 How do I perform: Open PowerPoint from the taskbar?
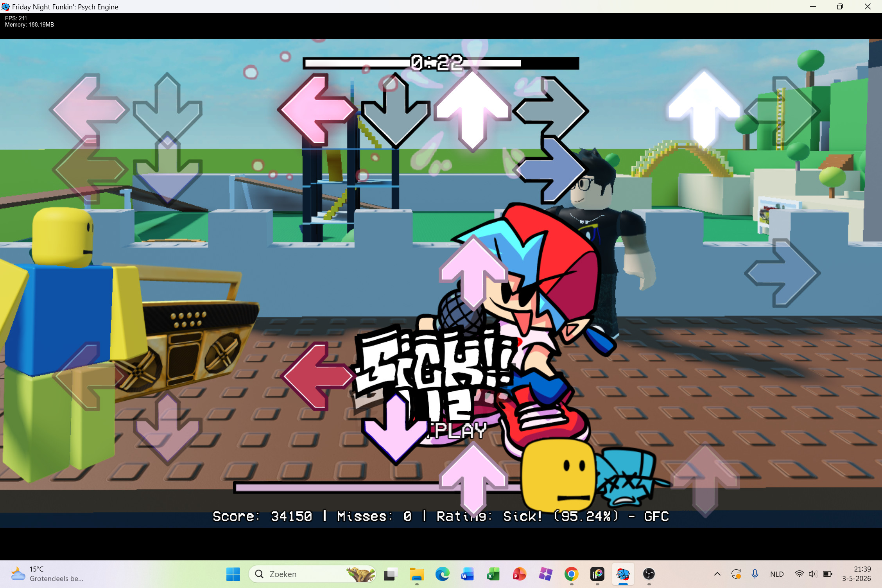click(519, 574)
